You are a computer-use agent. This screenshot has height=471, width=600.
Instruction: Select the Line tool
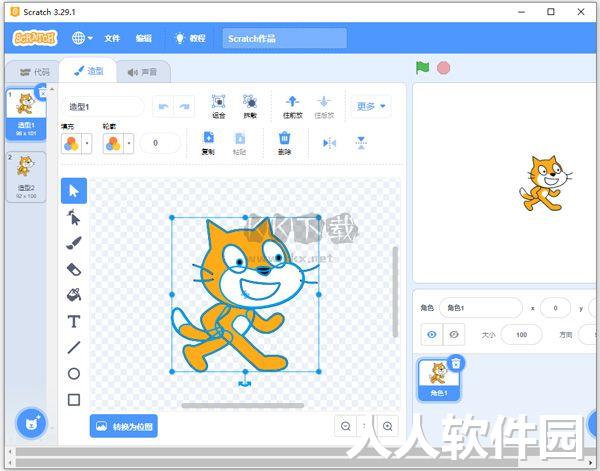pos(74,347)
